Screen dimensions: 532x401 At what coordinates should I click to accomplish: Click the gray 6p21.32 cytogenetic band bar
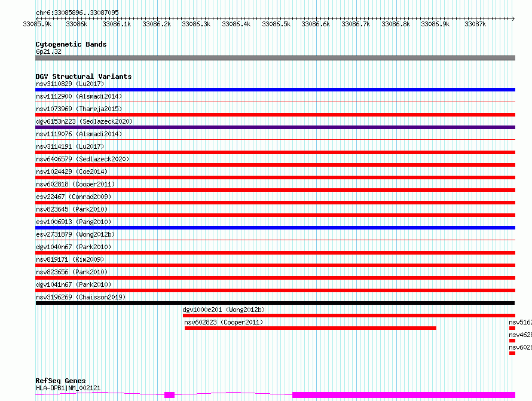[275, 58]
